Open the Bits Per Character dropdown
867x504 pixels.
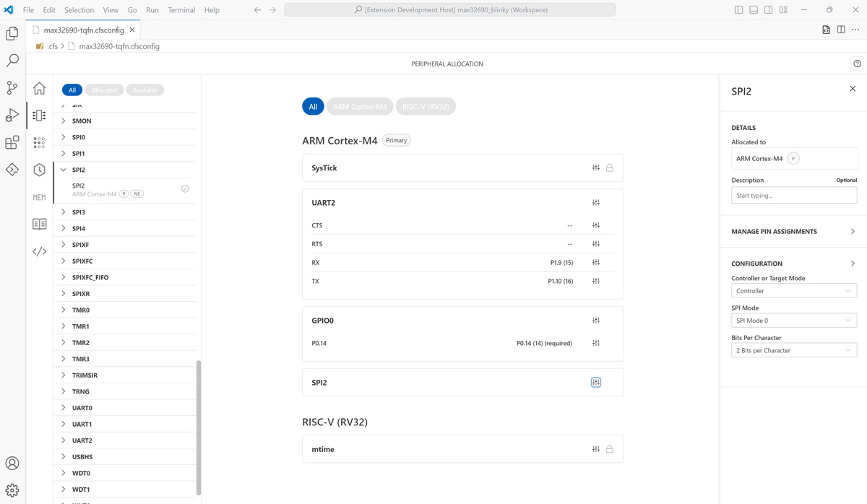(793, 351)
